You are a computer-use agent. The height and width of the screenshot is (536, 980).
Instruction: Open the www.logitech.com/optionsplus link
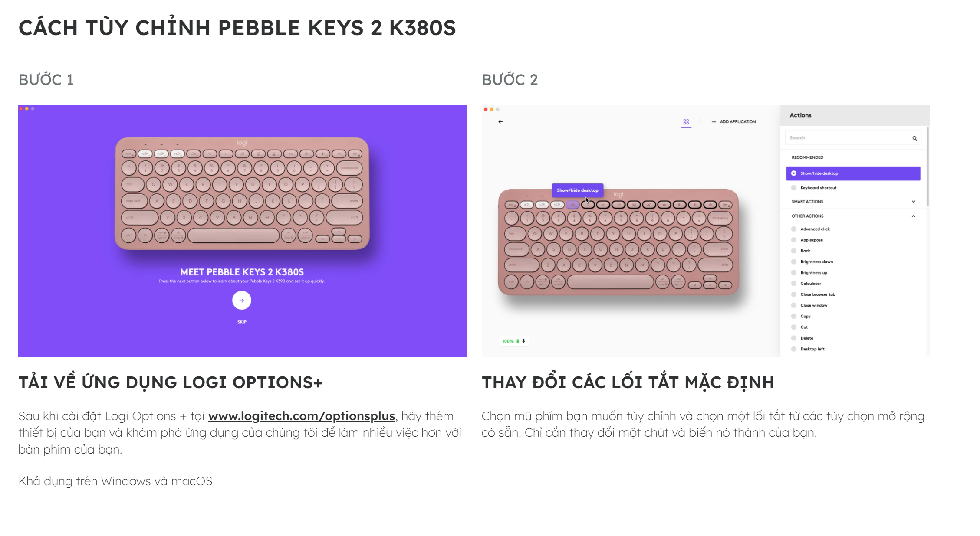pyautogui.click(x=302, y=416)
